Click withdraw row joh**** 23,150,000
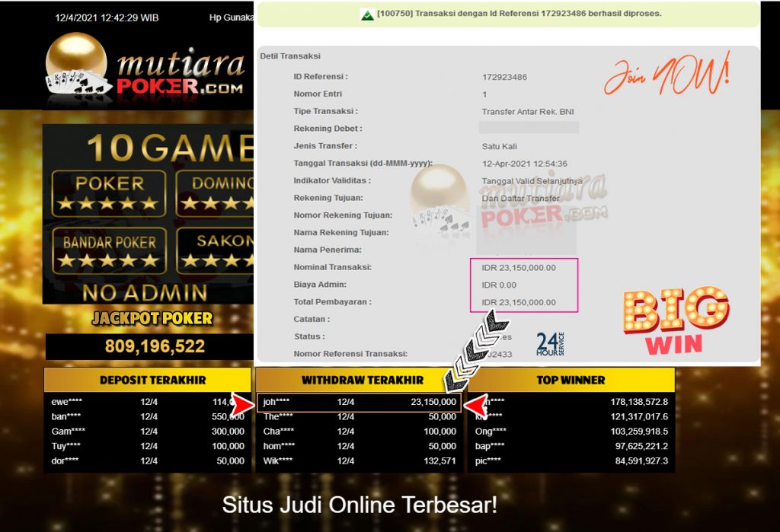 (x=360, y=402)
